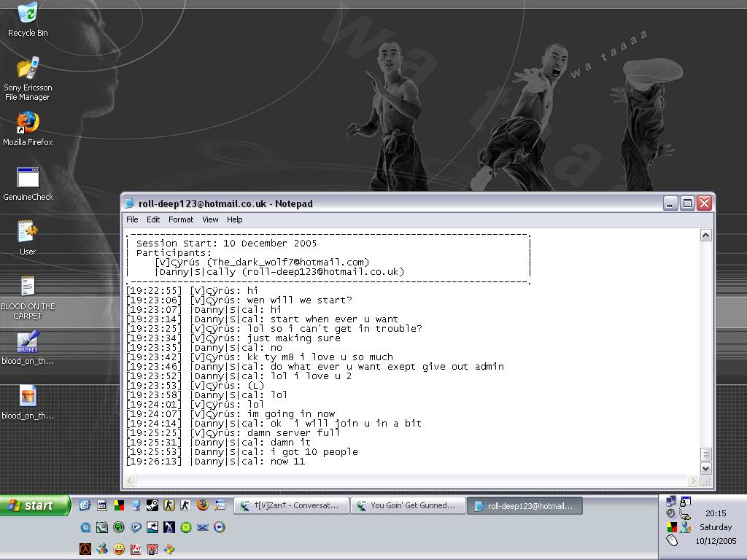The height and width of the screenshot is (560, 747).
Task: Minimize the Notepad window
Action: (x=670, y=203)
